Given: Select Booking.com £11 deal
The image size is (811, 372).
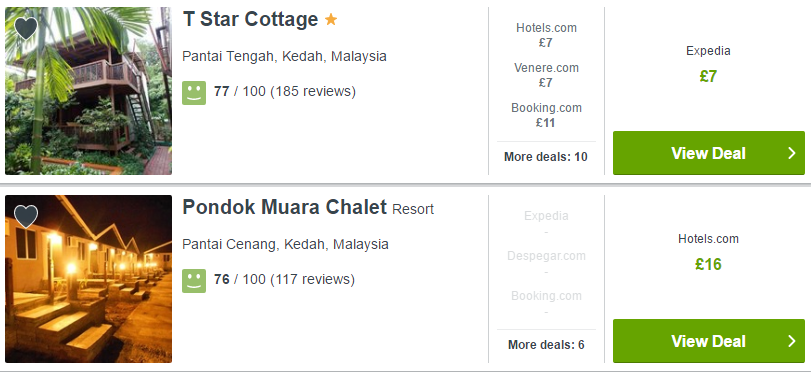Looking at the screenshot, I should point(546,115).
